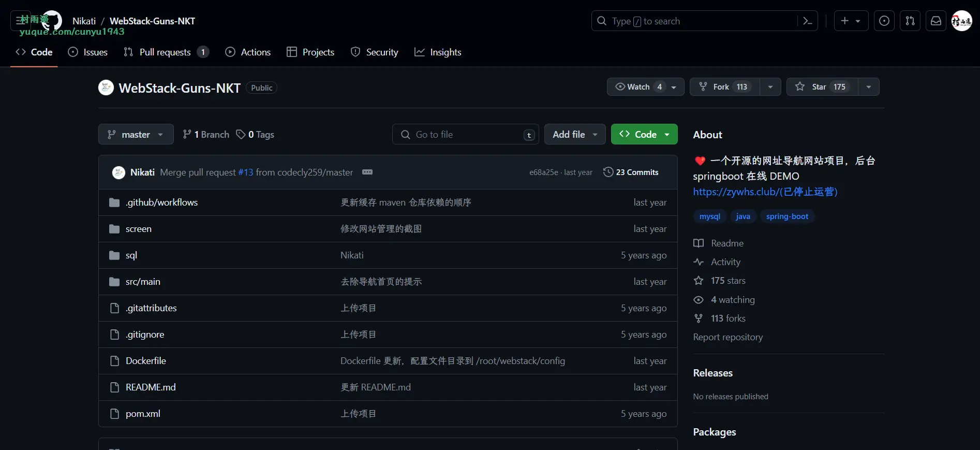Click the sql folder icon
Viewport: 980px width, 450px height.
click(114, 255)
